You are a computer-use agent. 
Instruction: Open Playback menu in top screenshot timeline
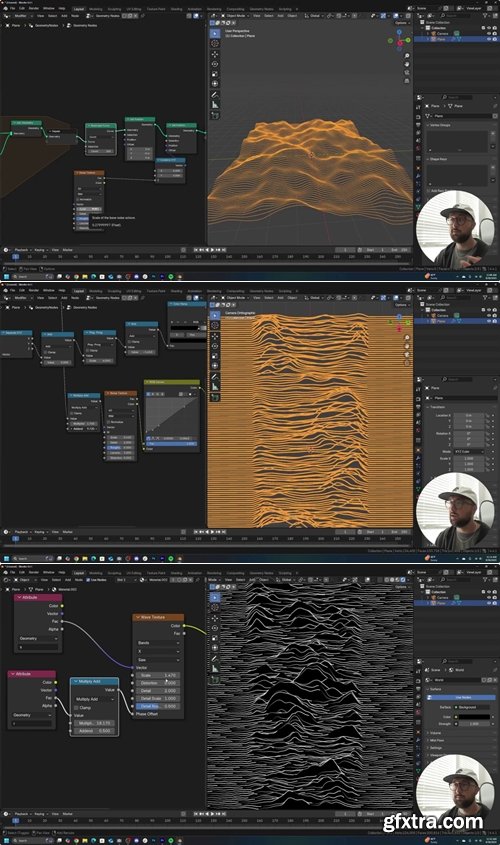pos(21,250)
